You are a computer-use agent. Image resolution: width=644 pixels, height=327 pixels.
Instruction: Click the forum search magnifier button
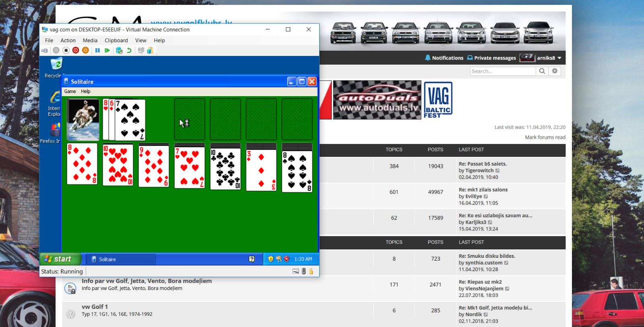542,71
